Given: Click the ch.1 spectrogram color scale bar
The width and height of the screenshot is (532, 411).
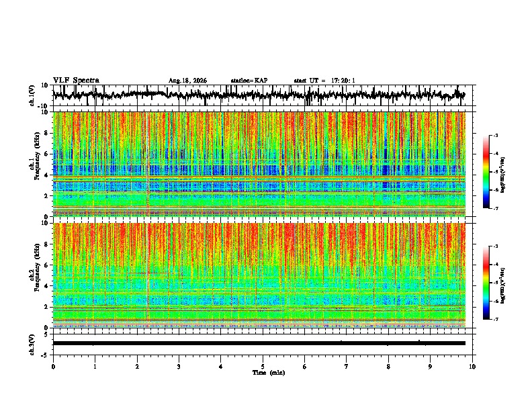Looking at the screenshot, I should tap(486, 172).
